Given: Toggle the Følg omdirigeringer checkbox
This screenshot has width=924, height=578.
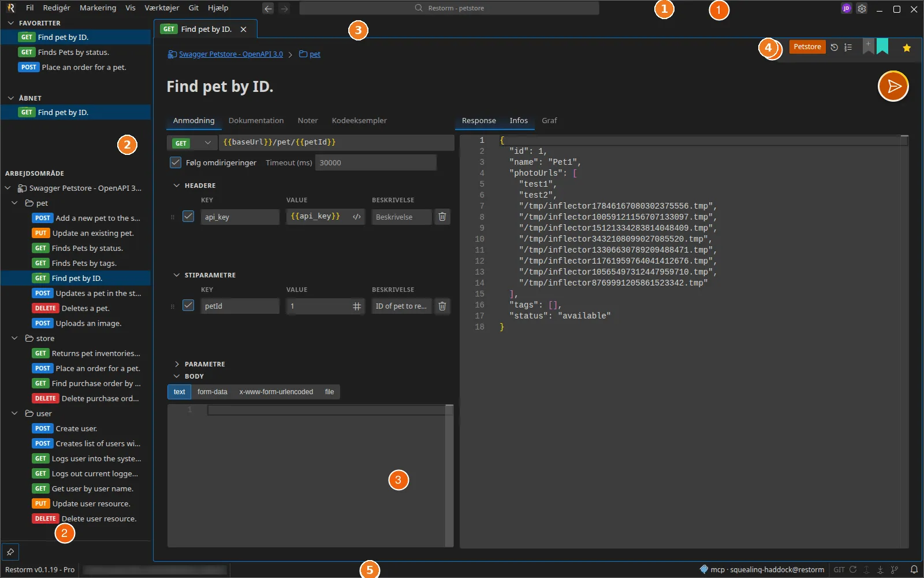Looking at the screenshot, I should click(x=176, y=162).
